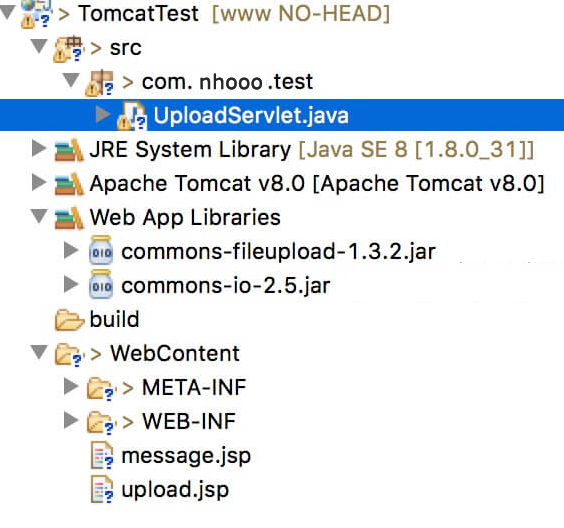
Task: Click the com.nhooo.test package icon
Action: click(100, 83)
